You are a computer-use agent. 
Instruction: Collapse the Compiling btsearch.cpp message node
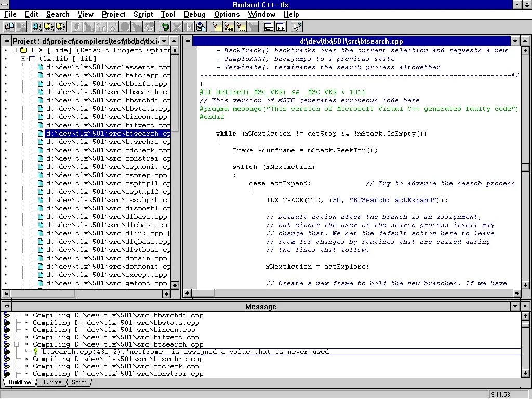[16, 344]
